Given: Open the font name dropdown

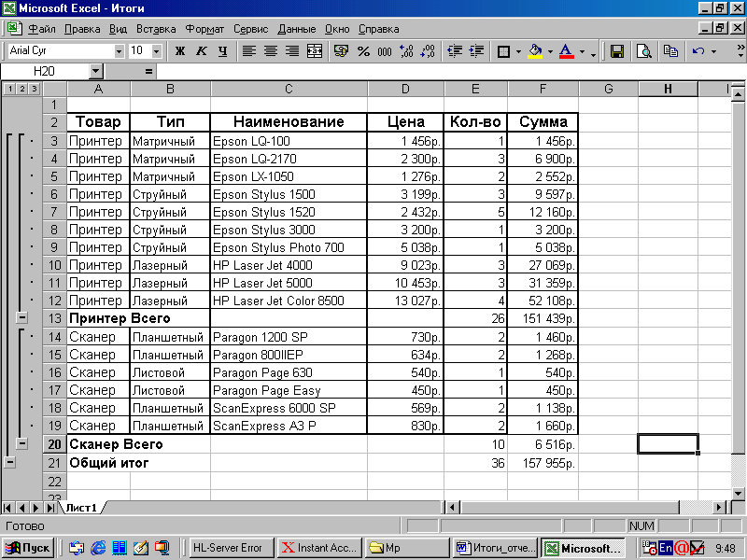Looking at the screenshot, I should coord(120,51).
